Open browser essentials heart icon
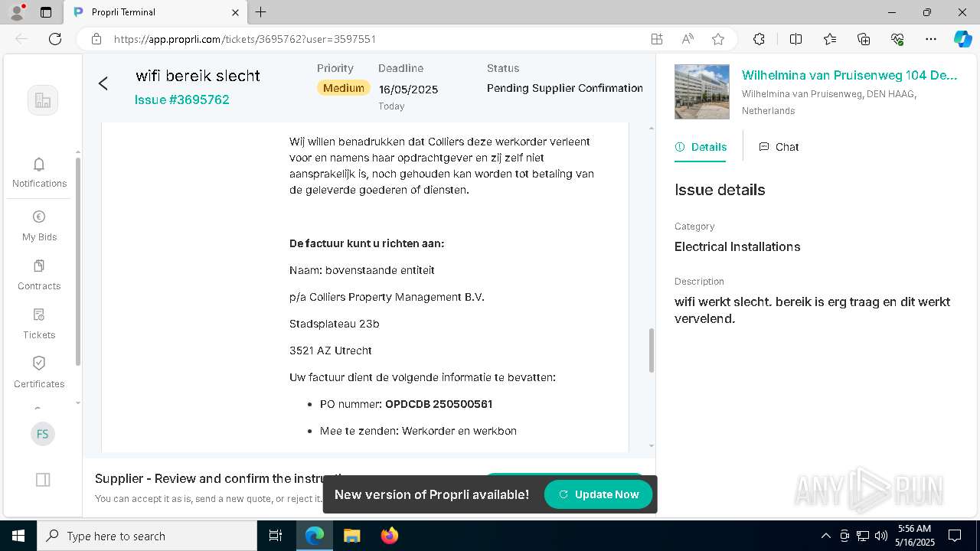The width and height of the screenshot is (980, 551). tap(897, 39)
